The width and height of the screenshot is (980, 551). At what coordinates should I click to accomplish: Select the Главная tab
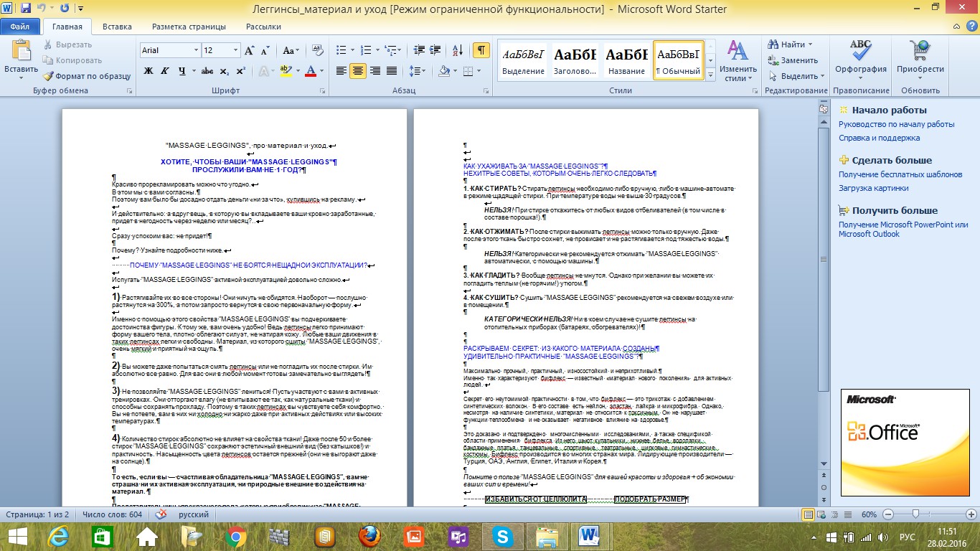coord(67,27)
